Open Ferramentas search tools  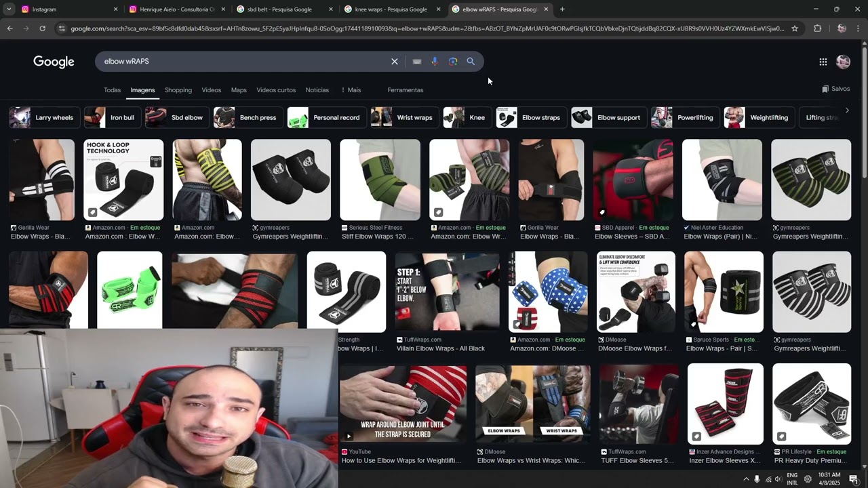click(406, 90)
